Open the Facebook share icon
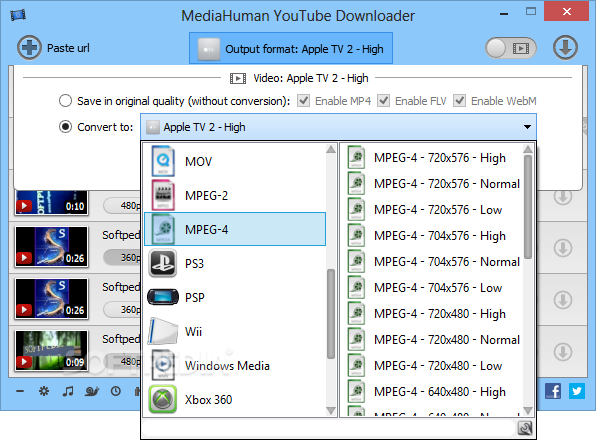This screenshot has width=596, height=440. (553, 391)
